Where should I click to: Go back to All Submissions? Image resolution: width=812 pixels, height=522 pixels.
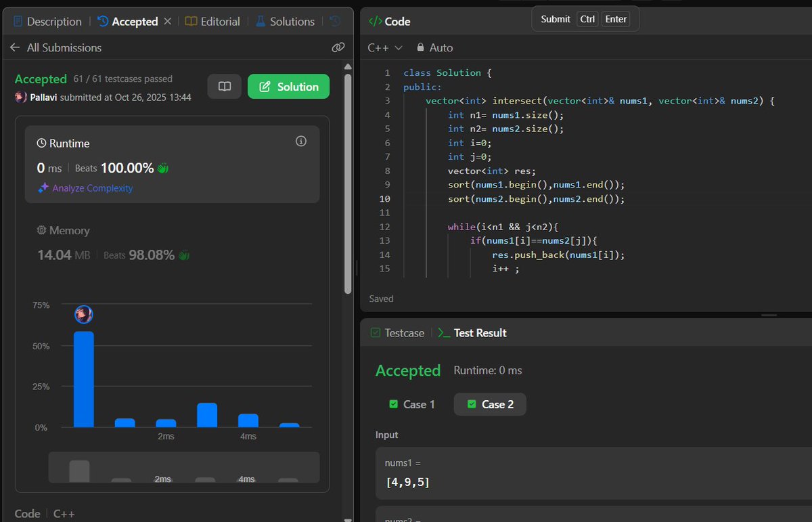tap(55, 47)
